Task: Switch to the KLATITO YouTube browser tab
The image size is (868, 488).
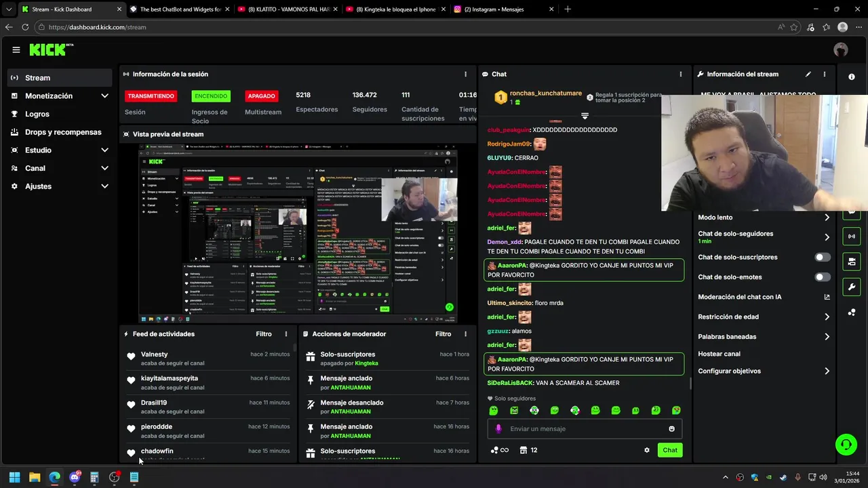Action: pos(287,9)
